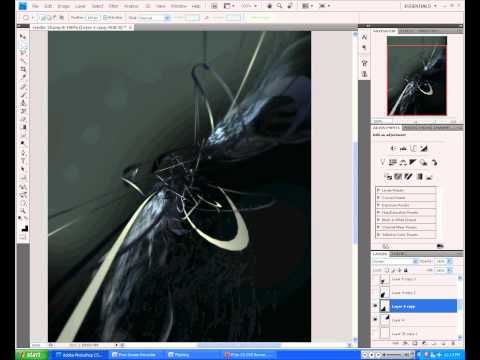Switch to the Navigator panel tab
This screenshot has width=480, height=360.
(384, 31)
